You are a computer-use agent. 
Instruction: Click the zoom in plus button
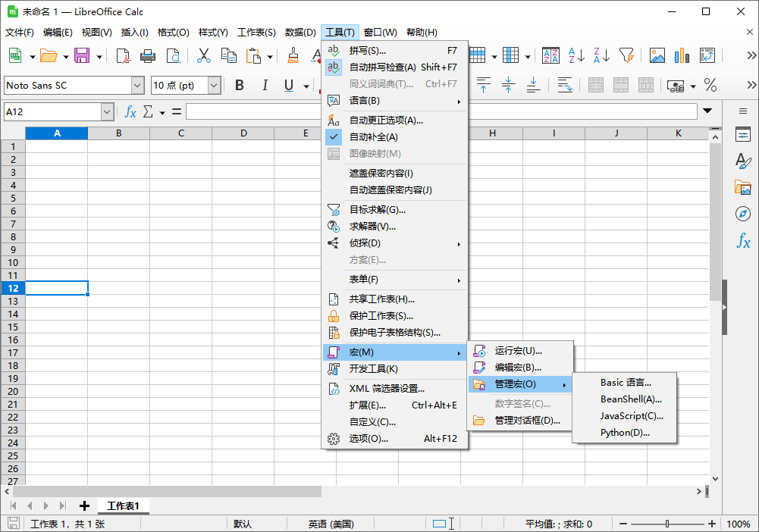(711, 524)
